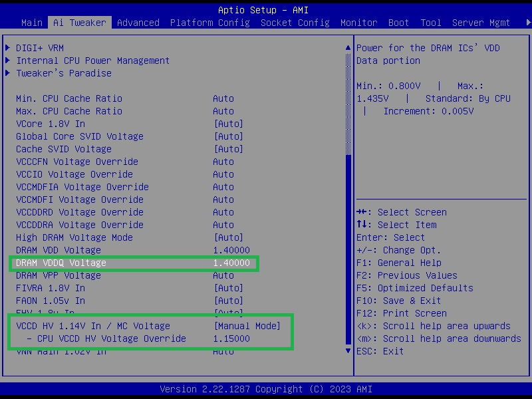
Task: Click the DRAM VPP Voltage label
Action: pyautogui.click(x=59, y=275)
